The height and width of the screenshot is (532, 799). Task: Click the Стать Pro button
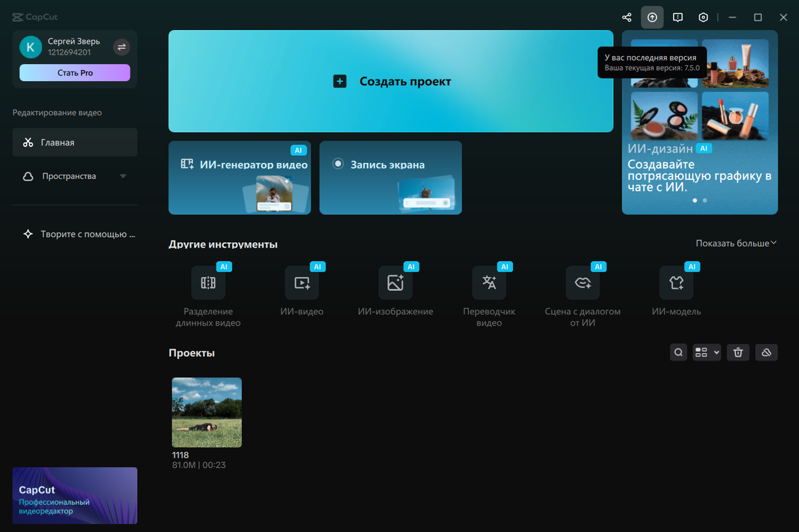(x=75, y=73)
